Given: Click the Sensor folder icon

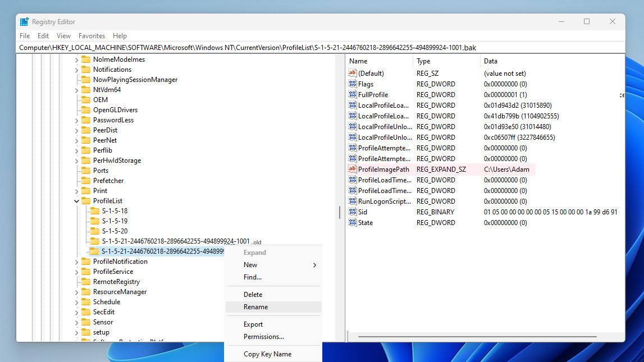Looking at the screenshot, I should (x=86, y=322).
